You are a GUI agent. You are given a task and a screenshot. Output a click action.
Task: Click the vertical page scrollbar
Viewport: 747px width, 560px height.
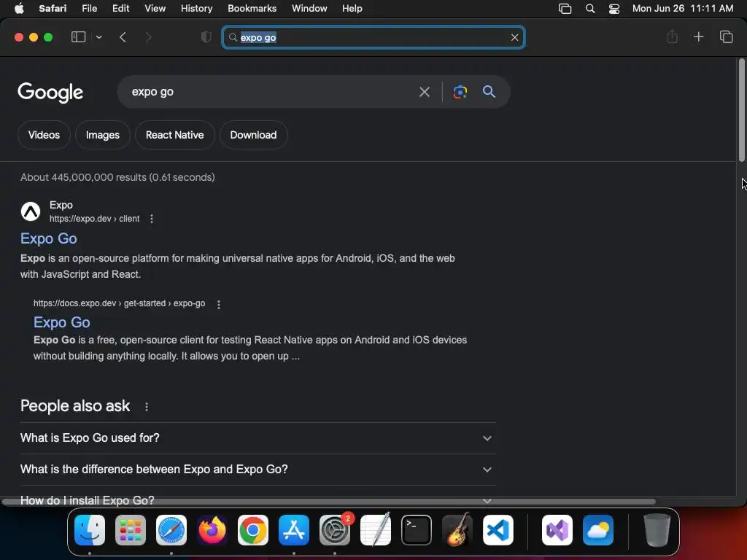click(x=742, y=110)
